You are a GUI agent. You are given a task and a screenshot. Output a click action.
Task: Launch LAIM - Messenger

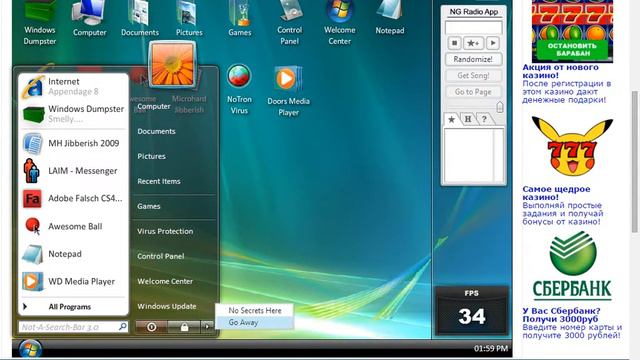coord(73,171)
